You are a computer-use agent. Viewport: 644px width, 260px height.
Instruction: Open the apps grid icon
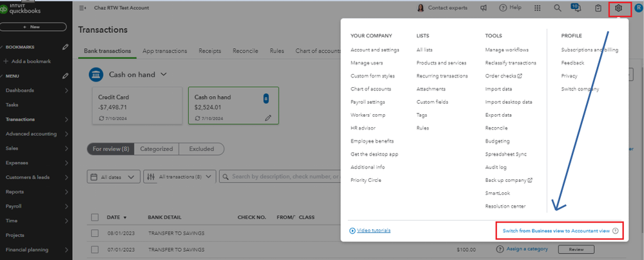coord(538,8)
